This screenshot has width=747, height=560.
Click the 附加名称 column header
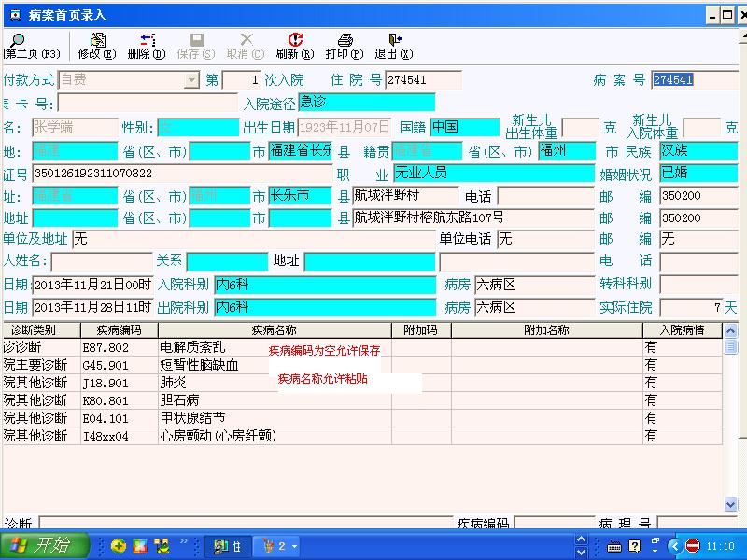[x=547, y=330]
